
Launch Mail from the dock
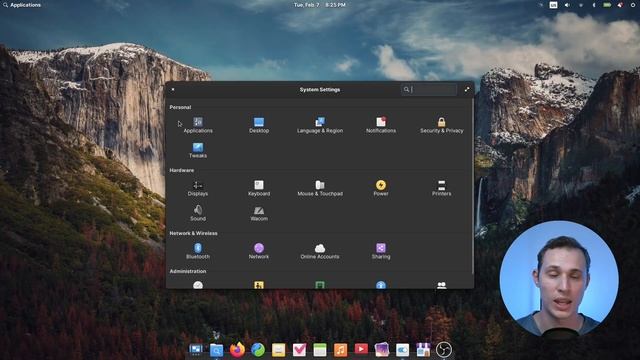[278, 350]
